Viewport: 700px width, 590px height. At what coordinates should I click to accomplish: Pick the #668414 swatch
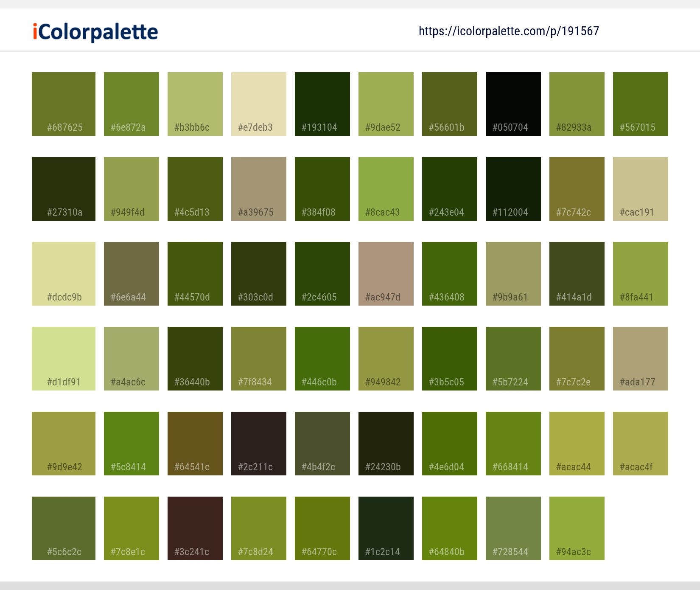513,444
